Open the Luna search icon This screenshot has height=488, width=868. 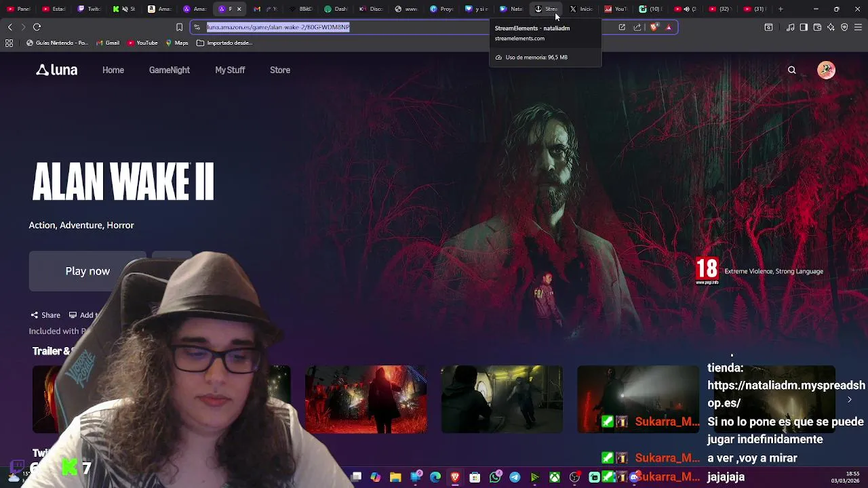click(x=791, y=70)
